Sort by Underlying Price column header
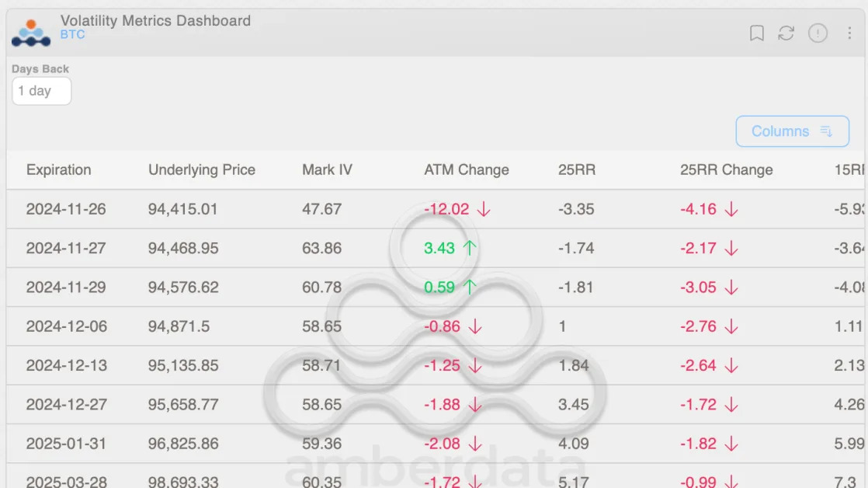The image size is (868, 488). [202, 169]
